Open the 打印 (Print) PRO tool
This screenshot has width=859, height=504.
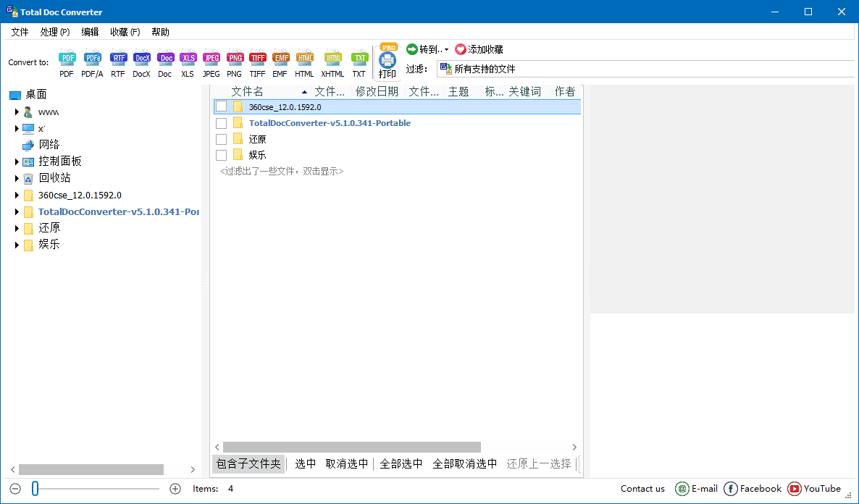[387, 64]
